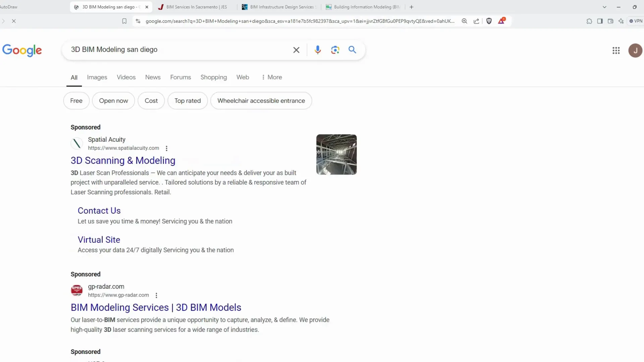Screen dimensions: 644x362
Task: Select the All results tab
Action: (x=74, y=77)
